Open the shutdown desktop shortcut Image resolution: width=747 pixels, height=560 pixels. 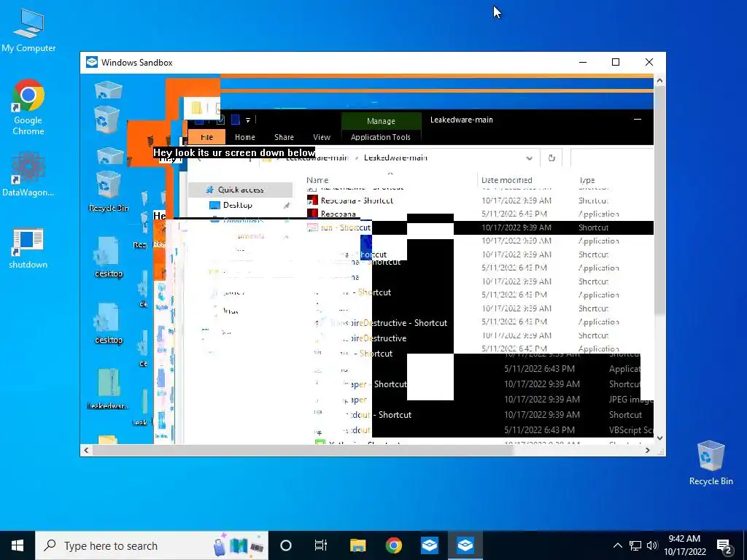pos(28,248)
